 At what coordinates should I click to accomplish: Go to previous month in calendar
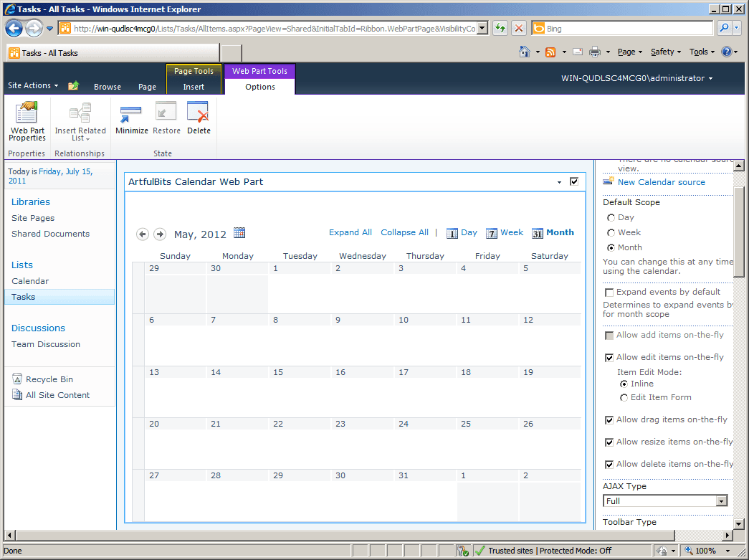click(x=142, y=234)
